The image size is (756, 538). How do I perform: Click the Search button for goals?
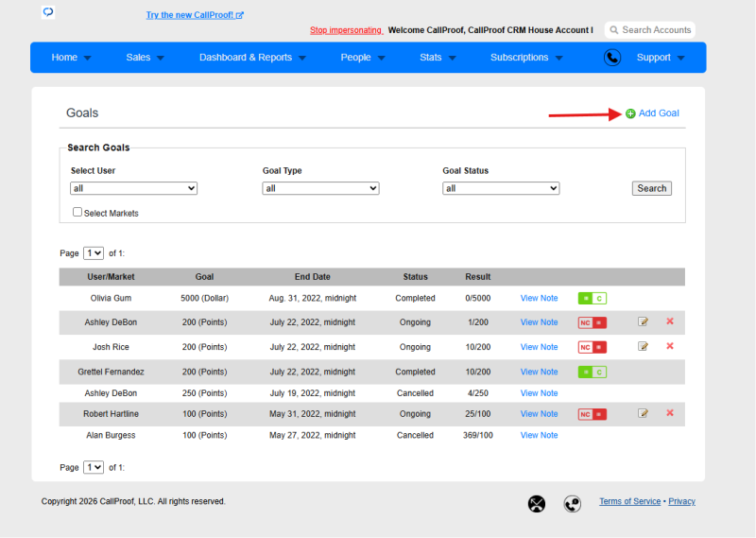pos(652,188)
